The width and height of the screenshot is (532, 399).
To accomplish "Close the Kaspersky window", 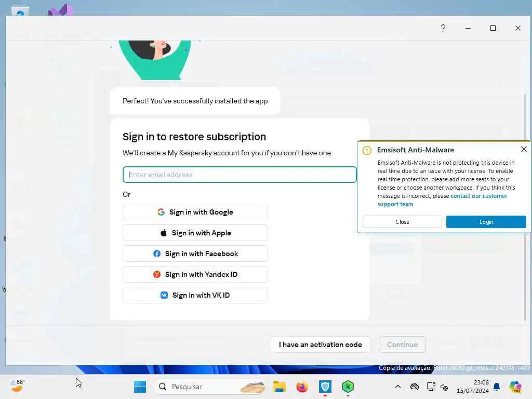I will click(518, 28).
